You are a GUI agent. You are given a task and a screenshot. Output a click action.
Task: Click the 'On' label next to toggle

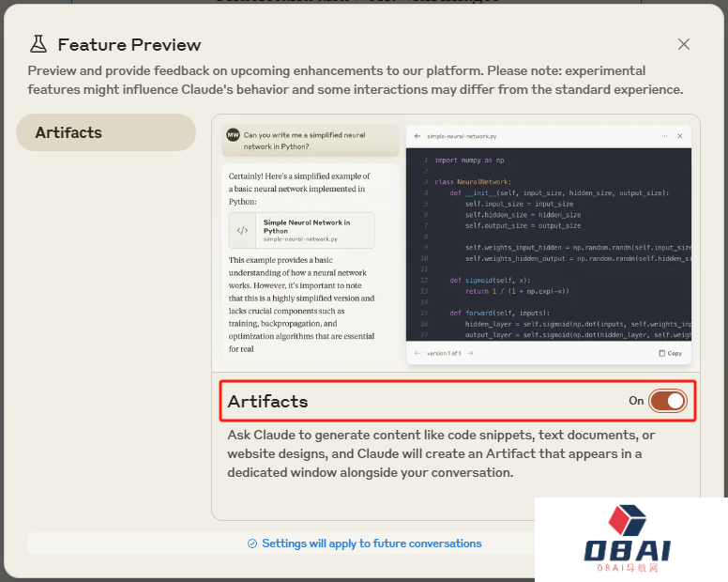click(x=636, y=401)
